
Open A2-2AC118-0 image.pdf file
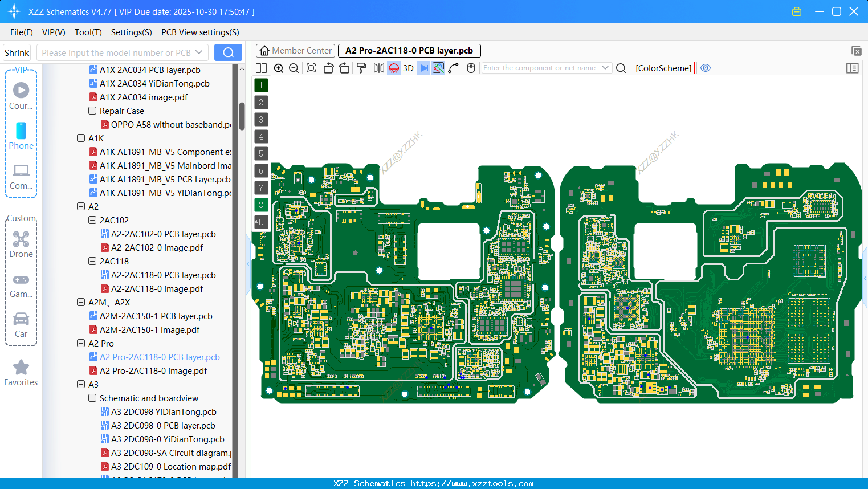157,289
